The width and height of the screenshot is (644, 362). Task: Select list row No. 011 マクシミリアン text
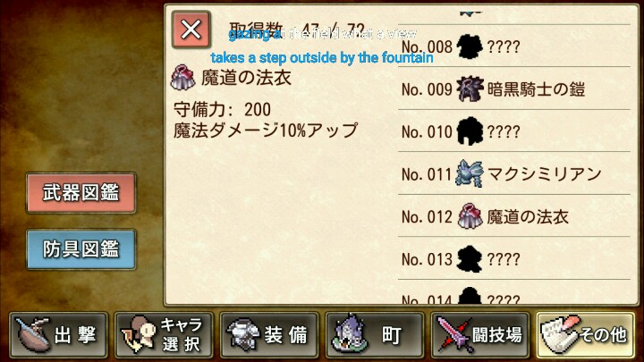(502, 174)
